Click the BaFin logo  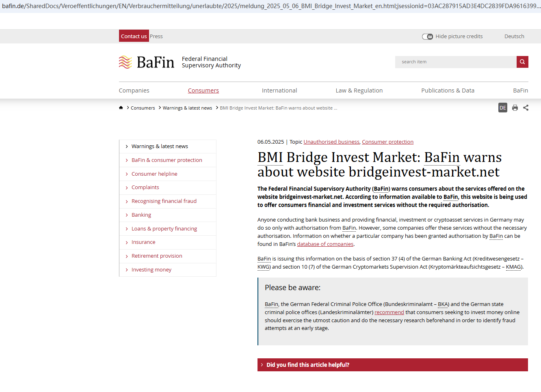tap(147, 62)
